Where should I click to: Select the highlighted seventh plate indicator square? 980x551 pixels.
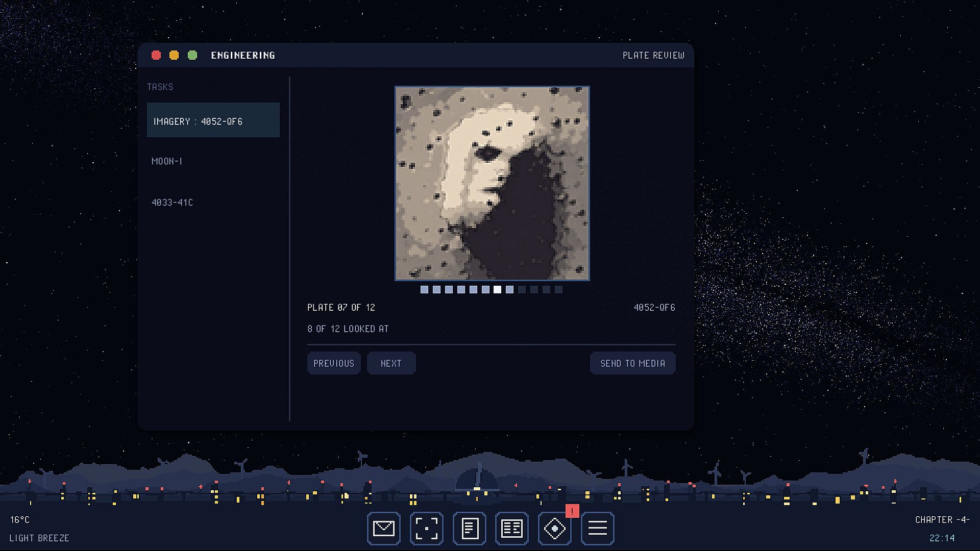click(497, 290)
